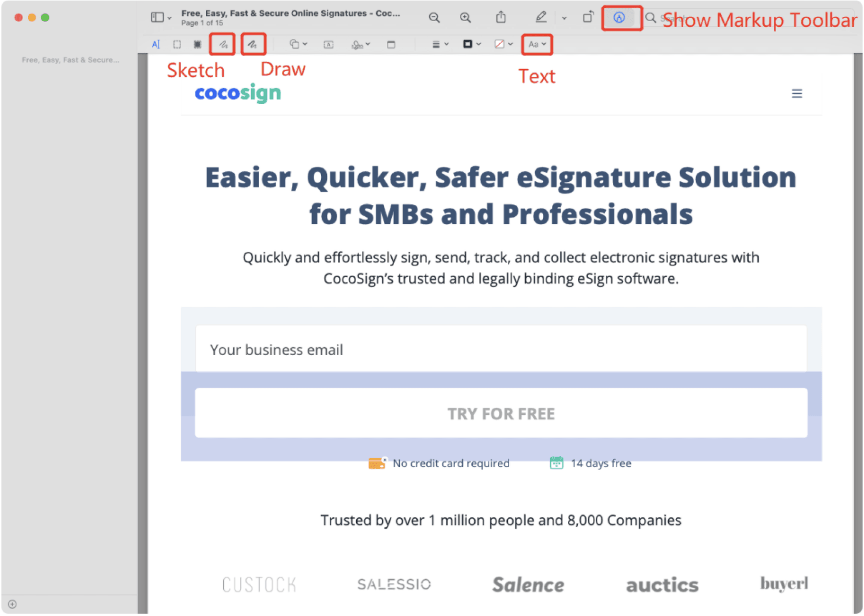This screenshot has width=864, height=616.
Task: Activate the Text Selection tool
Action: (155, 44)
